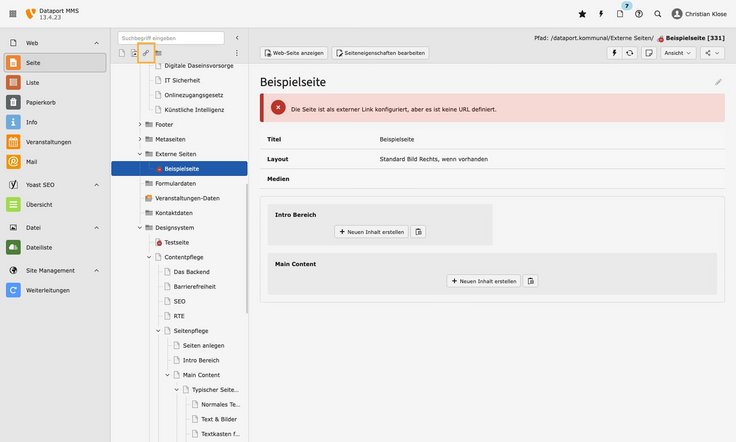The image size is (736, 442).
Task: Open the share dropdown in the toolbar
Action: [x=711, y=53]
